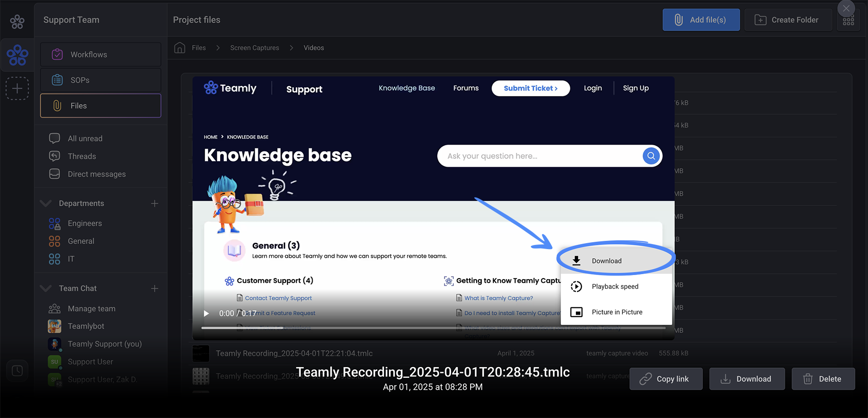
Task: Click Submit Ticket button in video
Action: coord(531,88)
